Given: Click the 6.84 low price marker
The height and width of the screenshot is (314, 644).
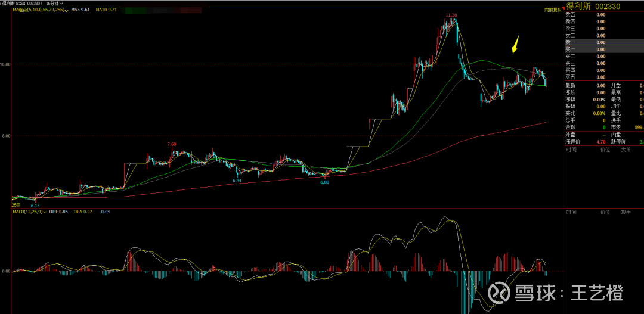Looking at the screenshot, I should [237, 180].
